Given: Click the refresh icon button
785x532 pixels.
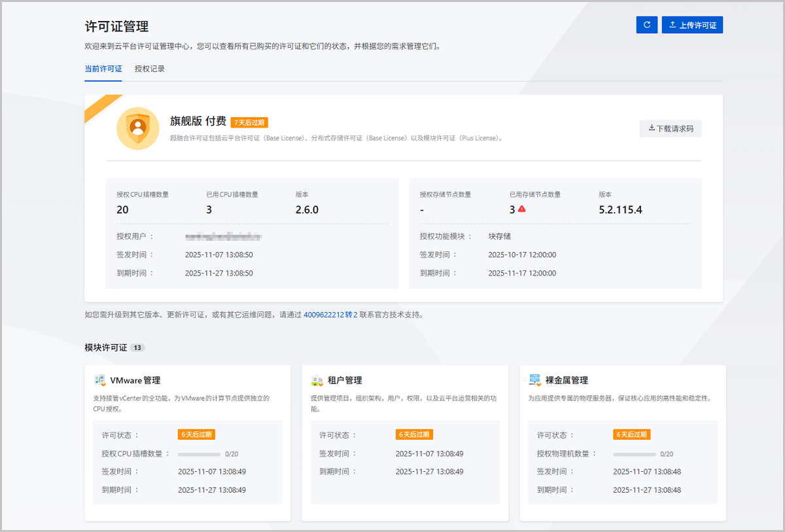Looking at the screenshot, I should click(x=646, y=25).
